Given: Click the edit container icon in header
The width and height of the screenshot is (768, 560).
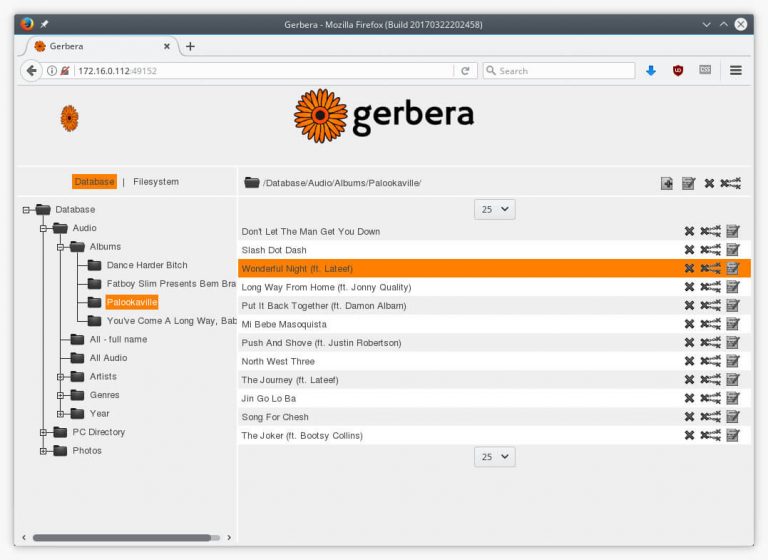Looking at the screenshot, I should pyautogui.click(x=688, y=183).
